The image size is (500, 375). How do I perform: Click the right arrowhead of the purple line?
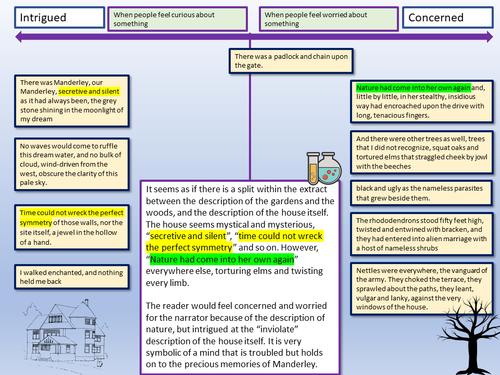[489, 37]
